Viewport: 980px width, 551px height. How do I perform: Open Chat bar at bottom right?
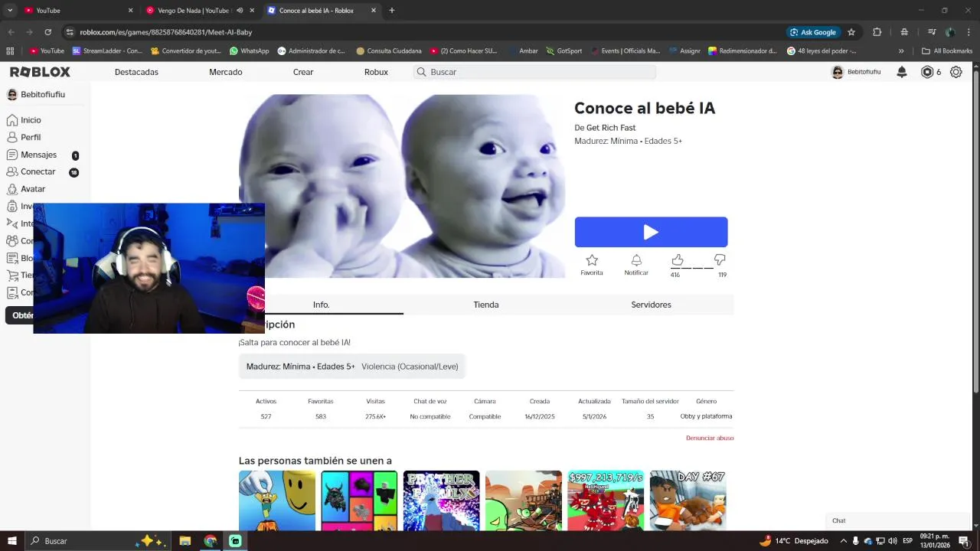pos(897,520)
